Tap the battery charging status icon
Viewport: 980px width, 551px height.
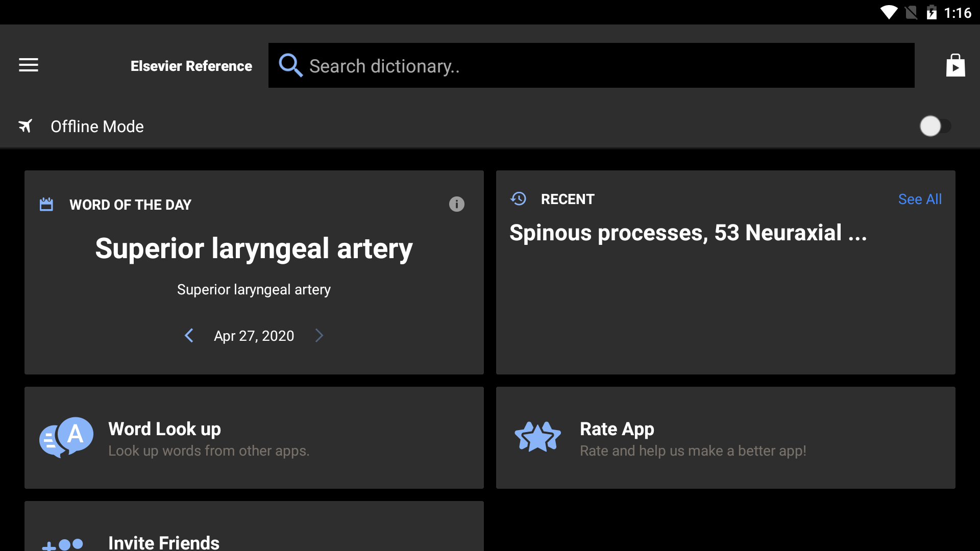click(x=932, y=12)
